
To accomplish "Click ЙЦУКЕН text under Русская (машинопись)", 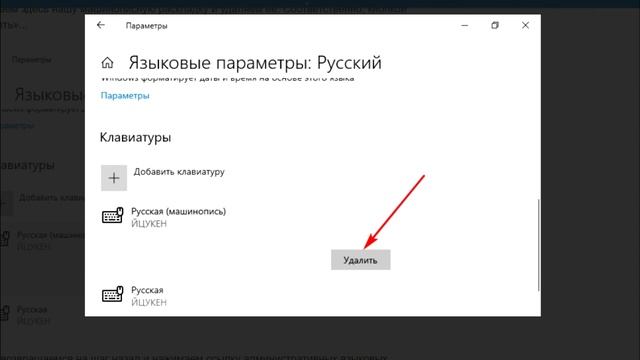I will pyautogui.click(x=149, y=224).
